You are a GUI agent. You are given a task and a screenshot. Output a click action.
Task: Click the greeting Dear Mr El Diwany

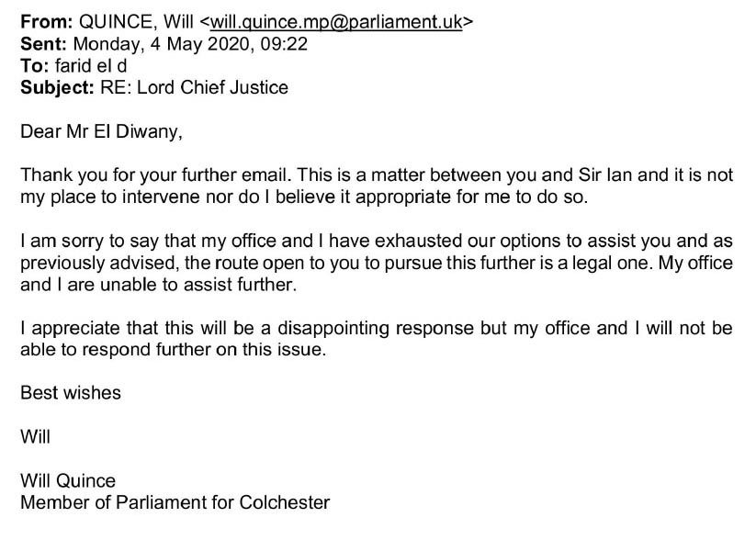click(x=101, y=131)
